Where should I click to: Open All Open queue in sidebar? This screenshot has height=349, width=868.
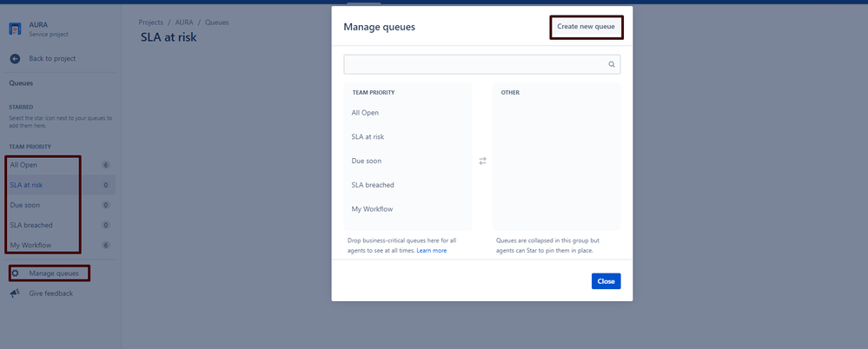click(60, 165)
